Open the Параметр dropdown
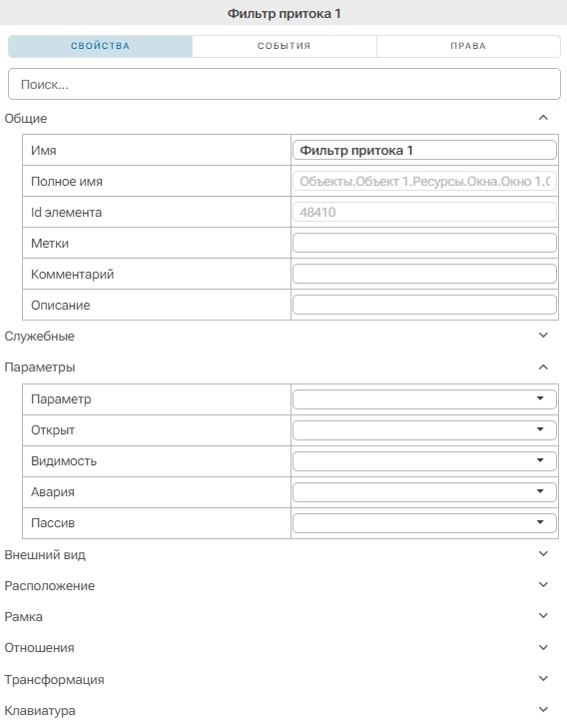 click(x=424, y=399)
